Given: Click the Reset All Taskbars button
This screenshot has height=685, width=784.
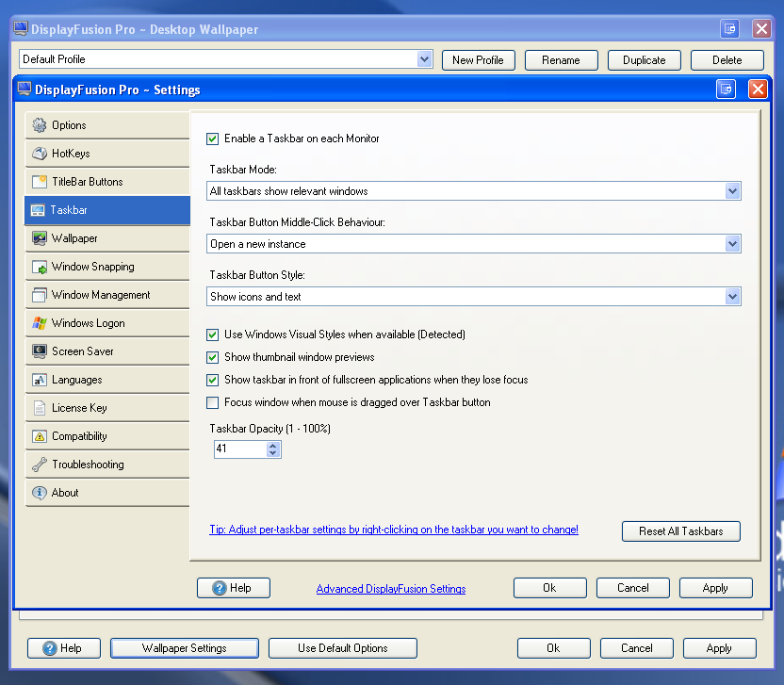Looking at the screenshot, I should [x=680, y=530].
